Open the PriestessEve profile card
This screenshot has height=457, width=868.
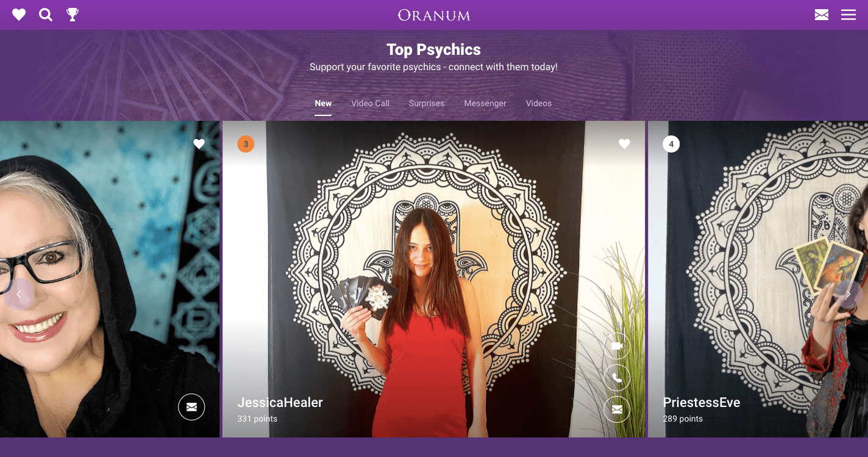click(x=758, y=279)
